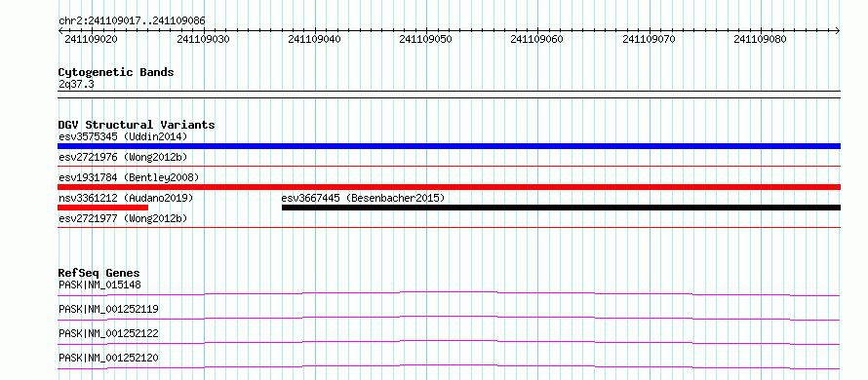Click the esv2721976 (Wong2012b) label

[x=123, y=157]
